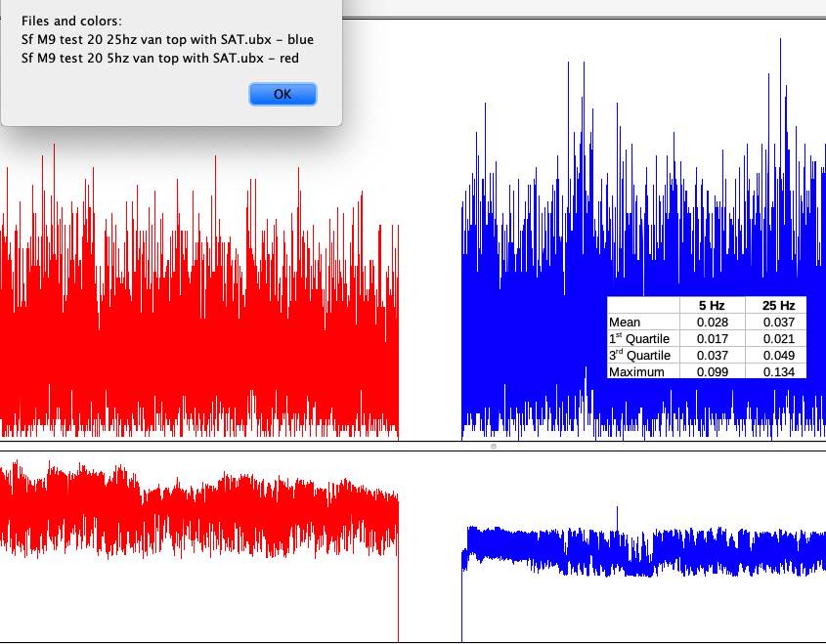Viewport: 826px width, 644px height.
Task: Click the '5 Hz' column header in table
Action: (x=712, y=305)
